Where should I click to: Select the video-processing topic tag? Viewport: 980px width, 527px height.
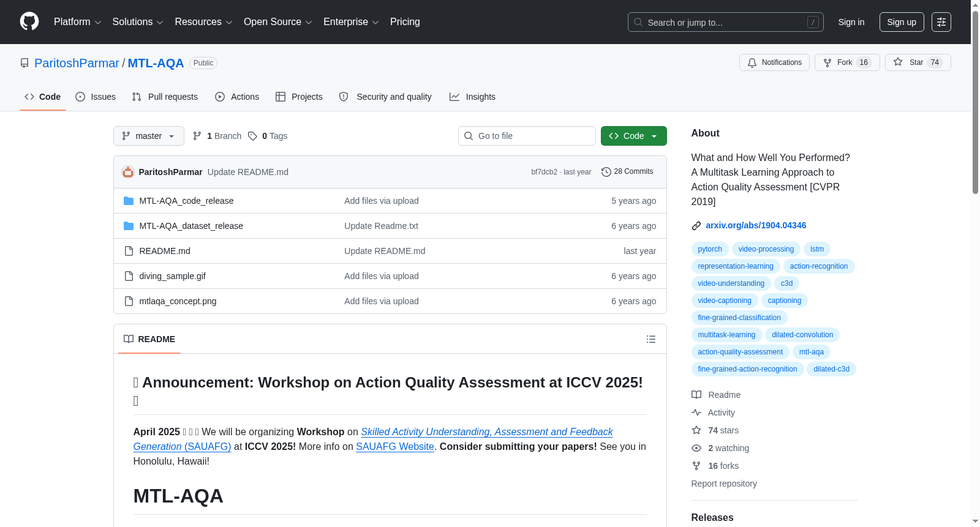click(766, 249)
